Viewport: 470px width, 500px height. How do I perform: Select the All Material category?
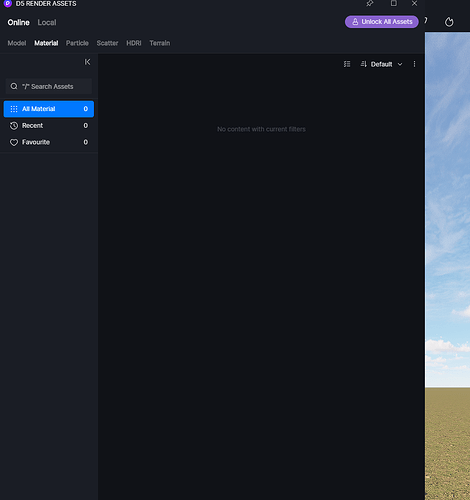49,109
